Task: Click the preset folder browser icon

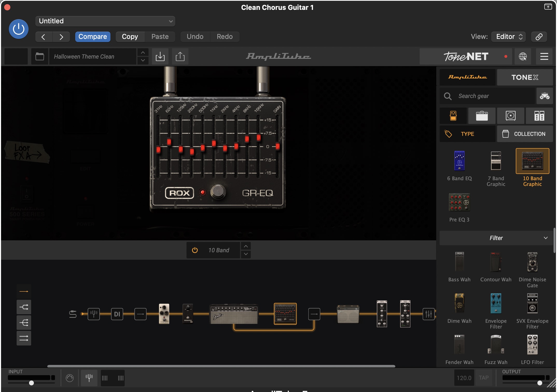Action: click(x=40, y=57)
